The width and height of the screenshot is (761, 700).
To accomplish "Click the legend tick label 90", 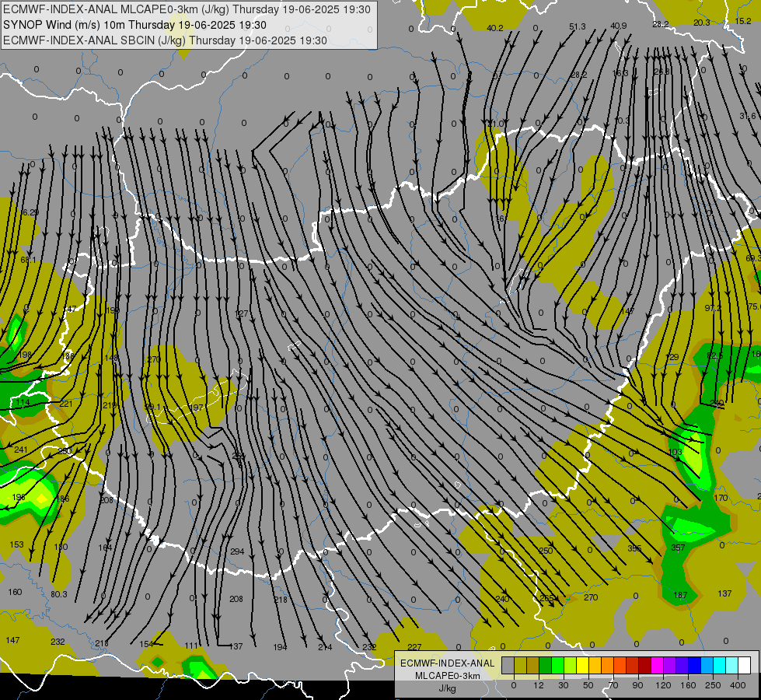I will click(x=637, y=685).
